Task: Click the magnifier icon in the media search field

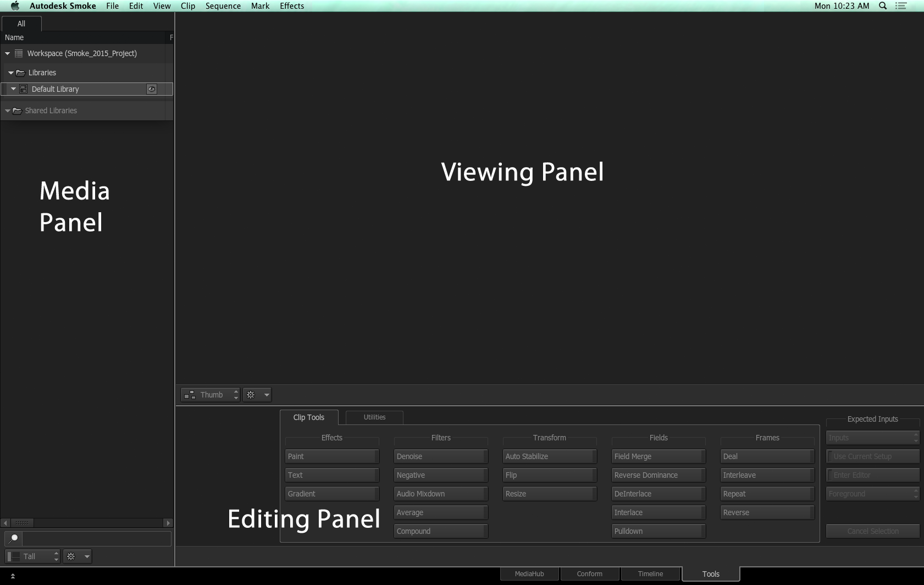Action: [x=14, y=538]
